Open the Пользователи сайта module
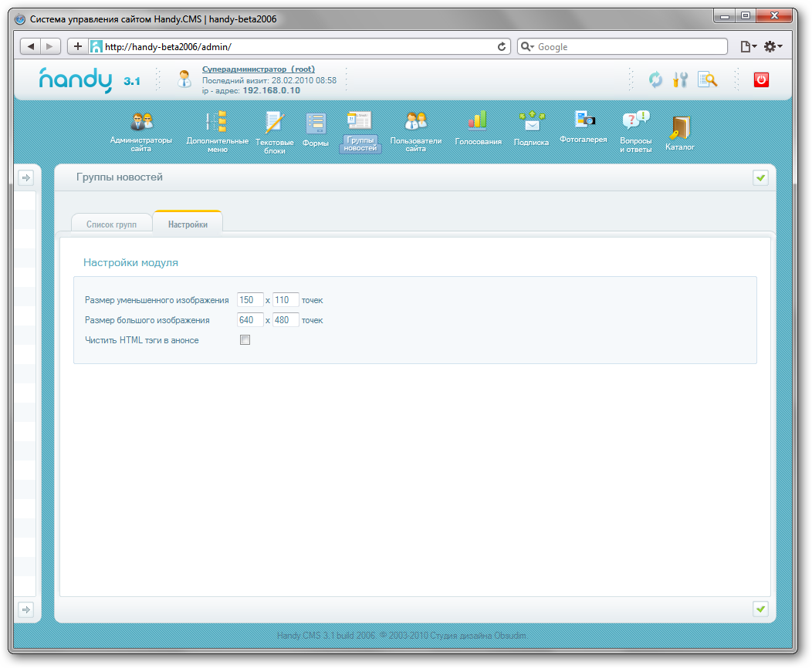 [415, 131]
